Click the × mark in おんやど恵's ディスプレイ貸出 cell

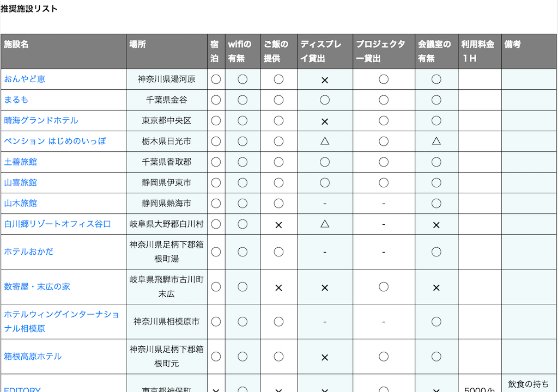coord(324,79)
